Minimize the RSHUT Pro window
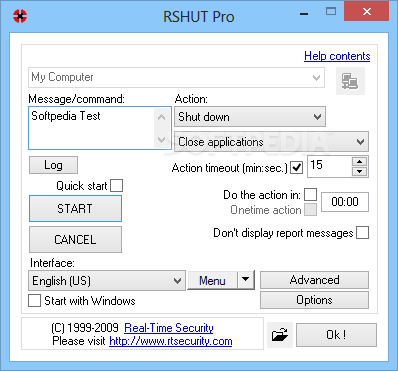 (x=304, y=14)
